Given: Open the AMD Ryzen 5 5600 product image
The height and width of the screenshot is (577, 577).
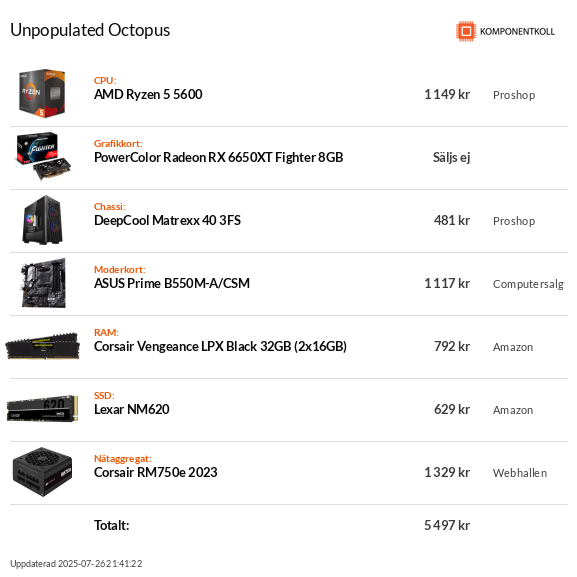Looking at the screenshot, I should pos(42,93).
